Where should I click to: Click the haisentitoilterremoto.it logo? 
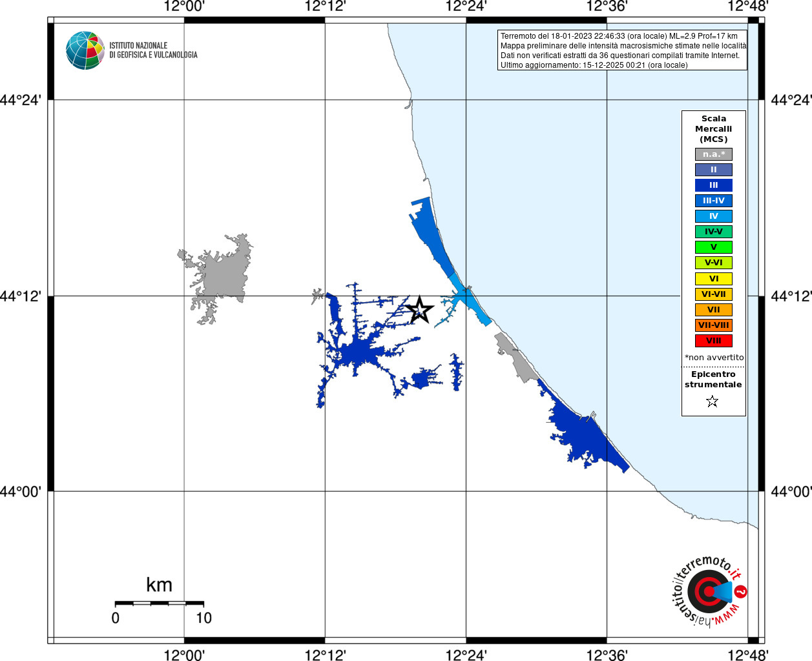[709, 591]
